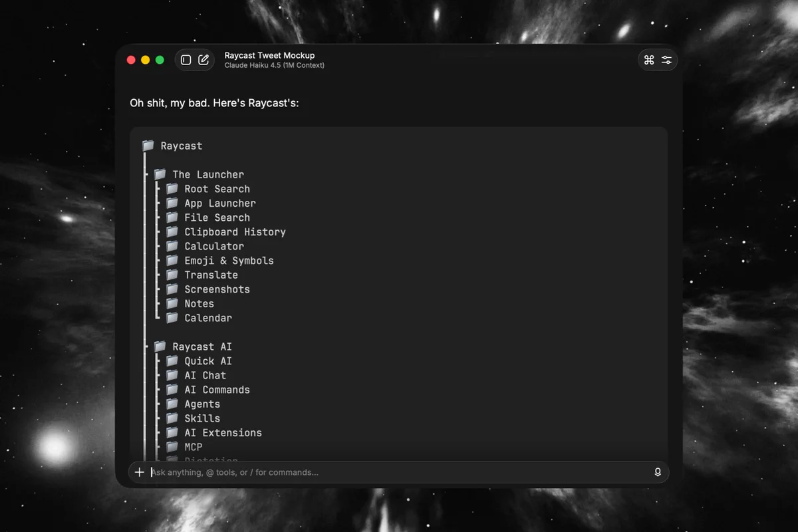798x532 pixels.
Task: Select the 'AI Extensions' text
Action: 223,433
